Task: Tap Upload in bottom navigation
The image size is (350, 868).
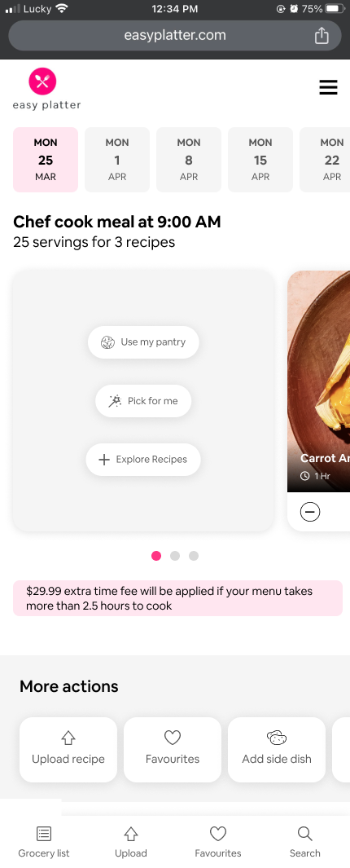Action: click(131, 841)
